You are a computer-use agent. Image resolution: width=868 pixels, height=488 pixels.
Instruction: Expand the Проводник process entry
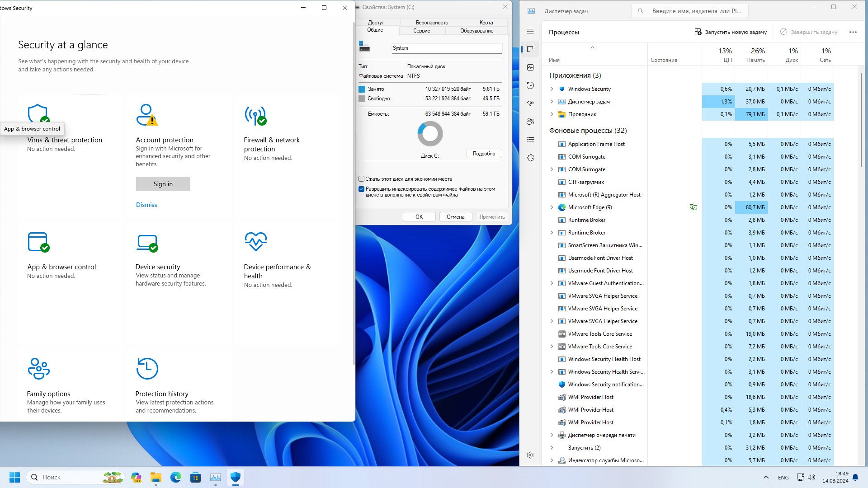[552, 114]
